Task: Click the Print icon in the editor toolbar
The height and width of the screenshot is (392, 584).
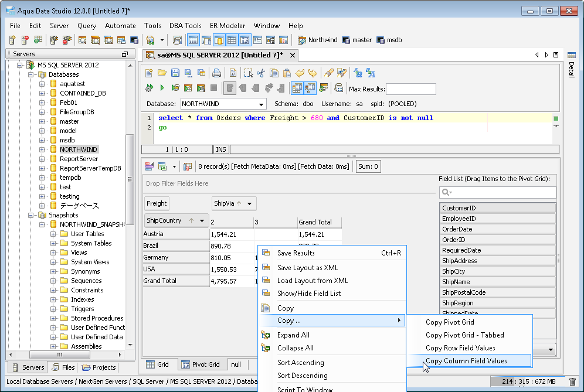Action: 216,73
